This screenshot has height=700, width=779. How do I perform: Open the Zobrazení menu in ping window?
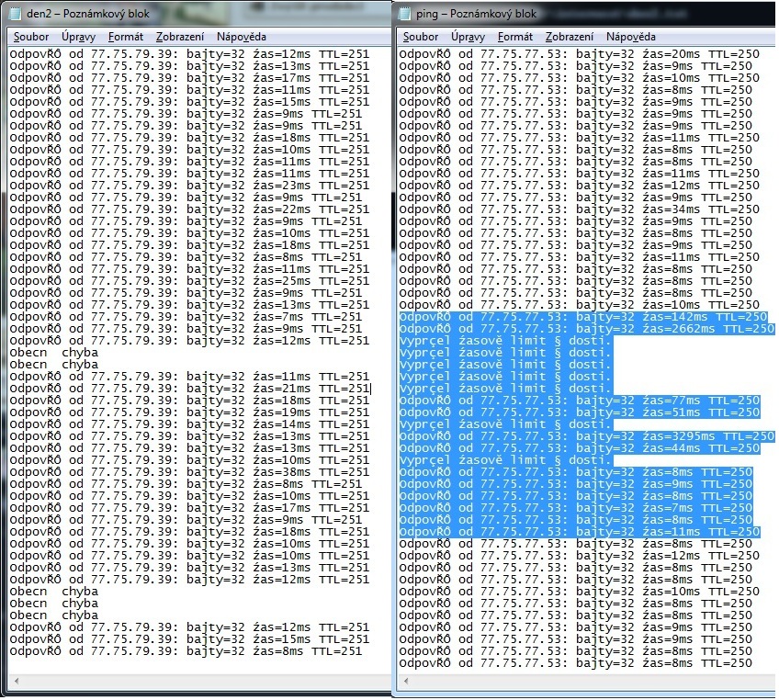point(570,37)
